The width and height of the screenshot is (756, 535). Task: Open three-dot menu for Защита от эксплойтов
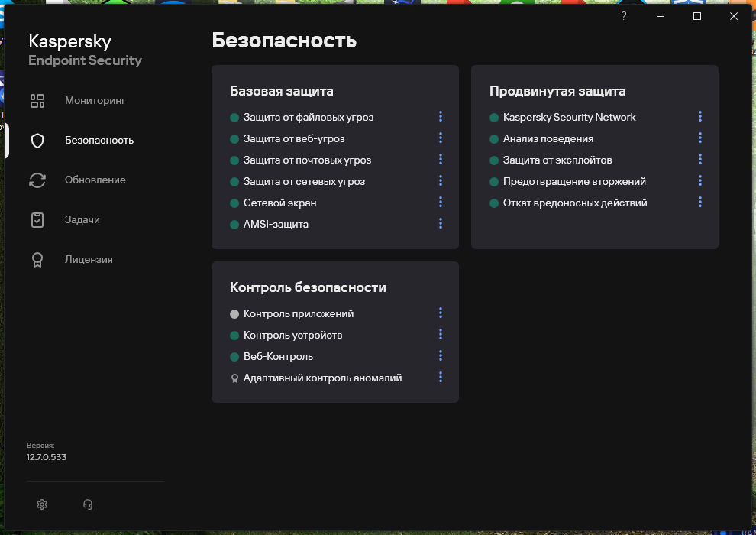700,159
